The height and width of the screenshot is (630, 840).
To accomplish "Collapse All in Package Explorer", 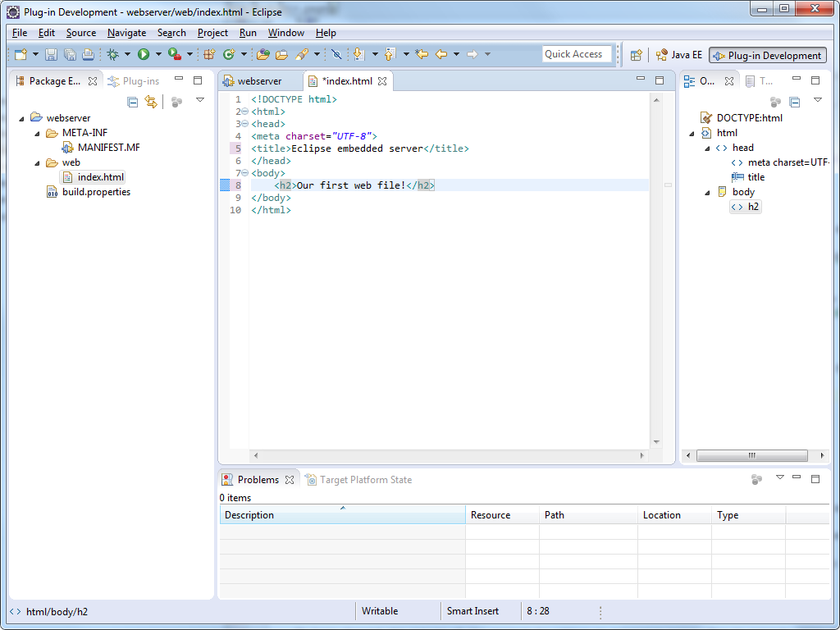I will [x=132, y=101].
